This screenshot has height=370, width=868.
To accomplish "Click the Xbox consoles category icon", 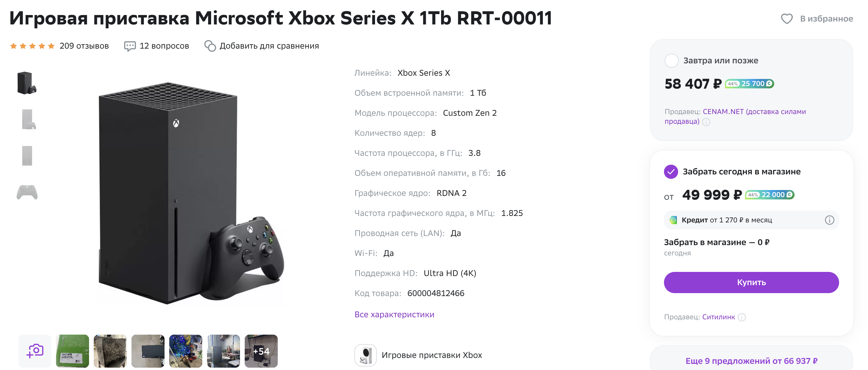I will (x=365, y=355).
